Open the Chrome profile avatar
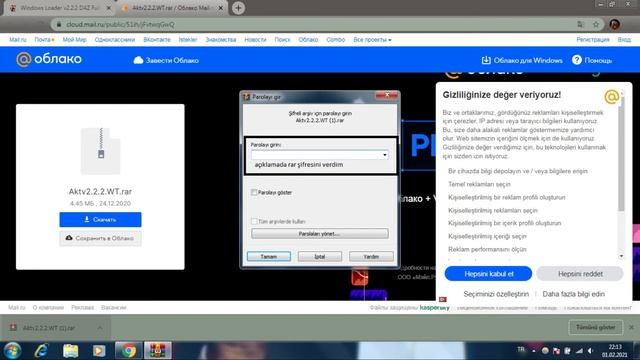This screenshot has height=360, width=640. click(615, 24)
